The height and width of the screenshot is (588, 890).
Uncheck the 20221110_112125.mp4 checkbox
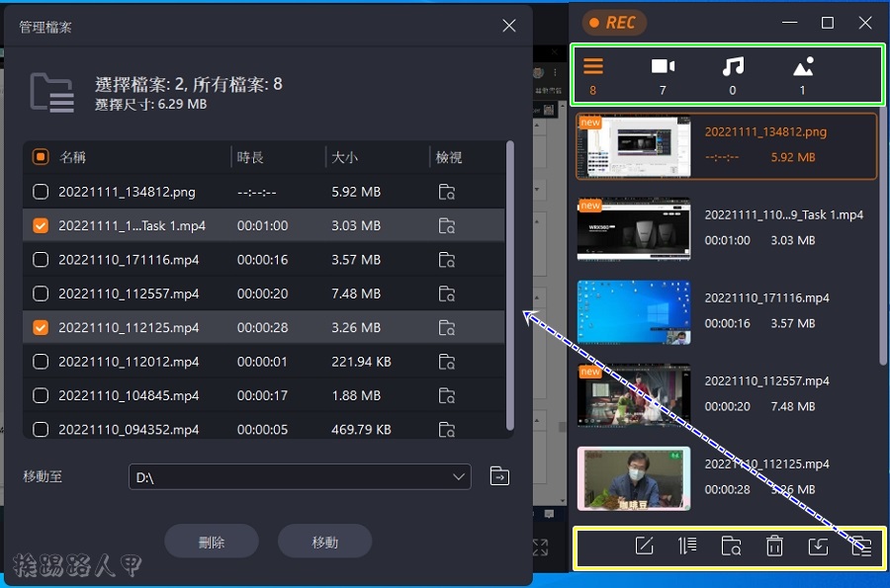pos(41,327)
